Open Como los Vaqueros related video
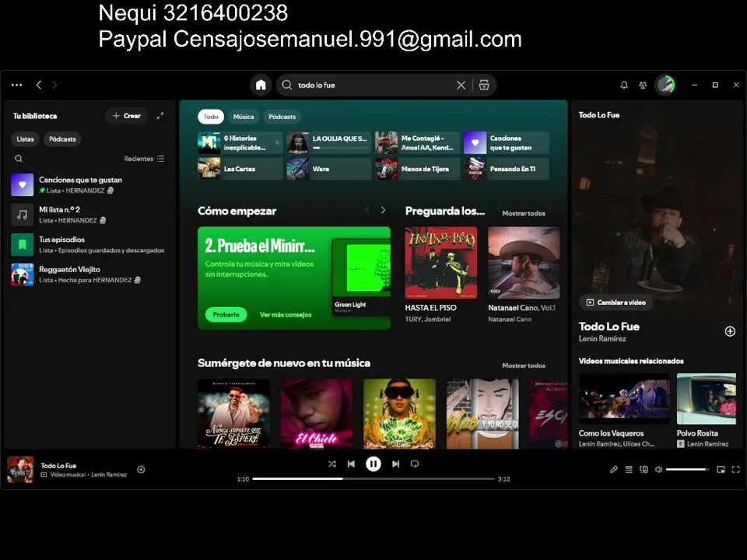The image size is (747, 560). tap(624, 411)
